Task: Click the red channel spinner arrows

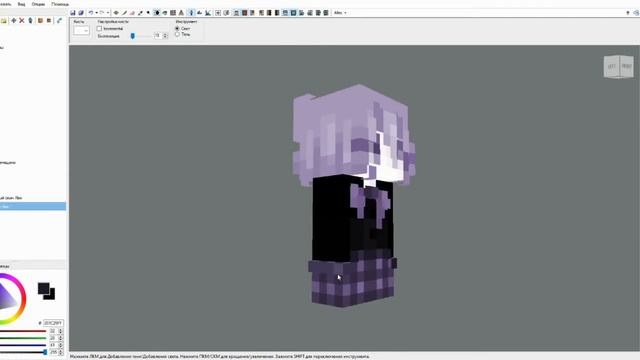Action: [61, 331]
